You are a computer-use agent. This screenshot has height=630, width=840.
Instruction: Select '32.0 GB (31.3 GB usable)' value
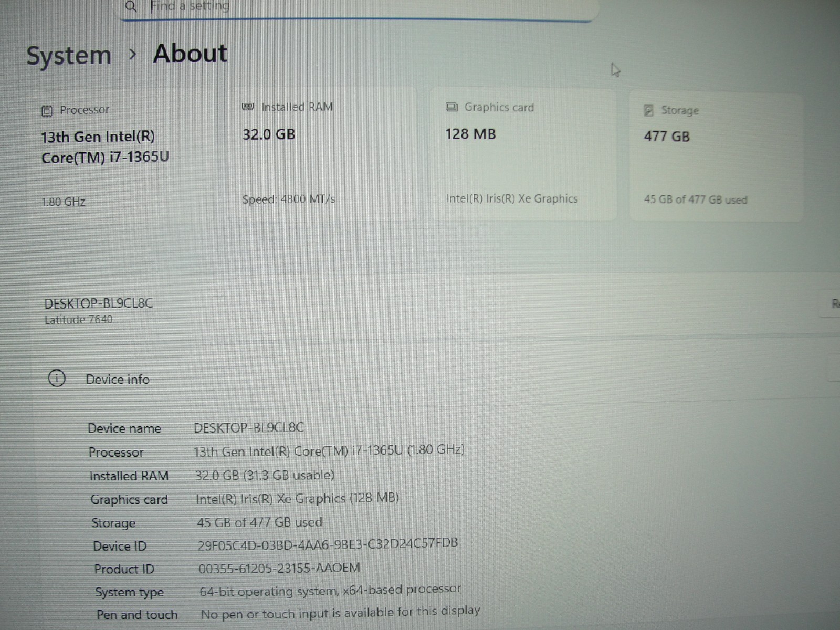(x=265, y=475)
